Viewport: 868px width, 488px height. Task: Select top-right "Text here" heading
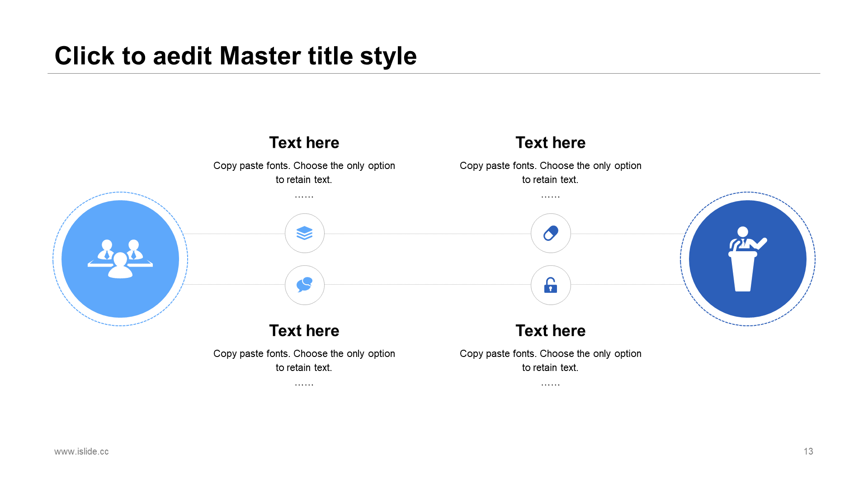551,143
